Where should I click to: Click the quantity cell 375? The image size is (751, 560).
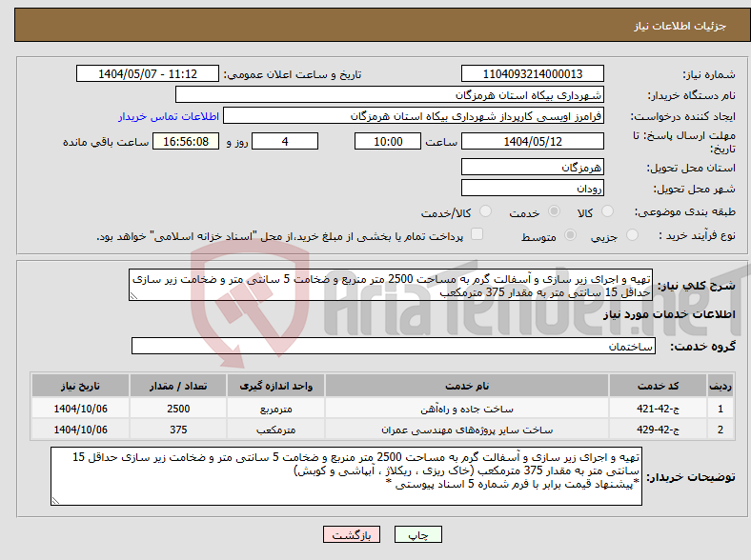coord(178,430)
